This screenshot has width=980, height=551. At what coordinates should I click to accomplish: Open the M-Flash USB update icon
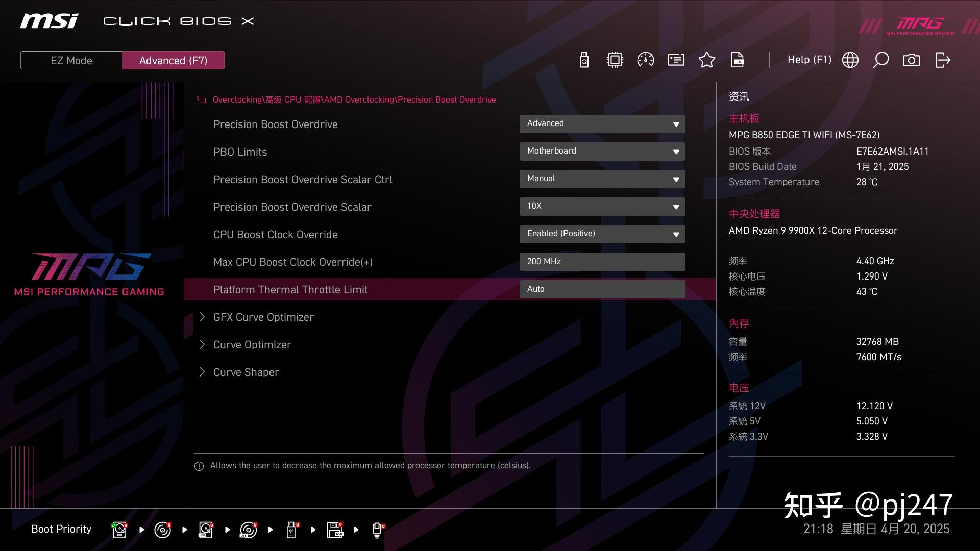(584, 60)
